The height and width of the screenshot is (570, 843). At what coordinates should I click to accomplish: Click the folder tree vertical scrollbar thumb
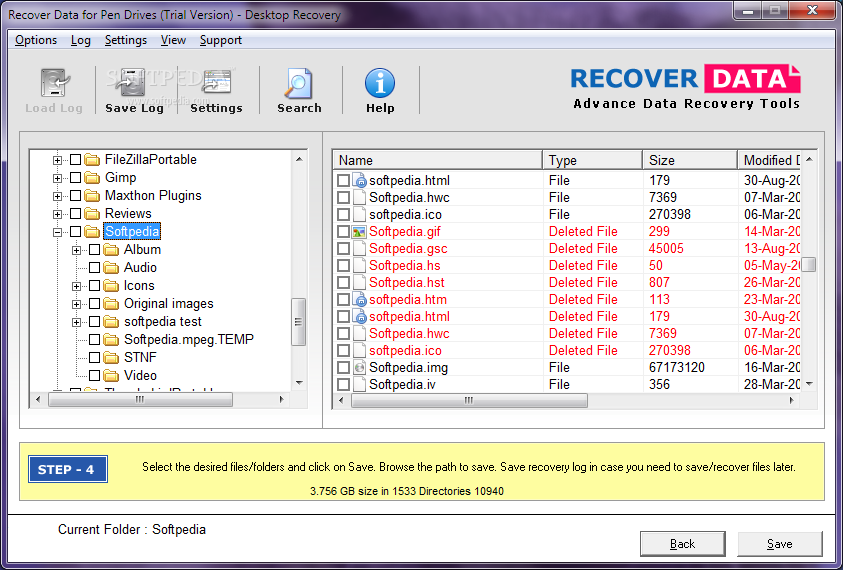pos(298,322)
